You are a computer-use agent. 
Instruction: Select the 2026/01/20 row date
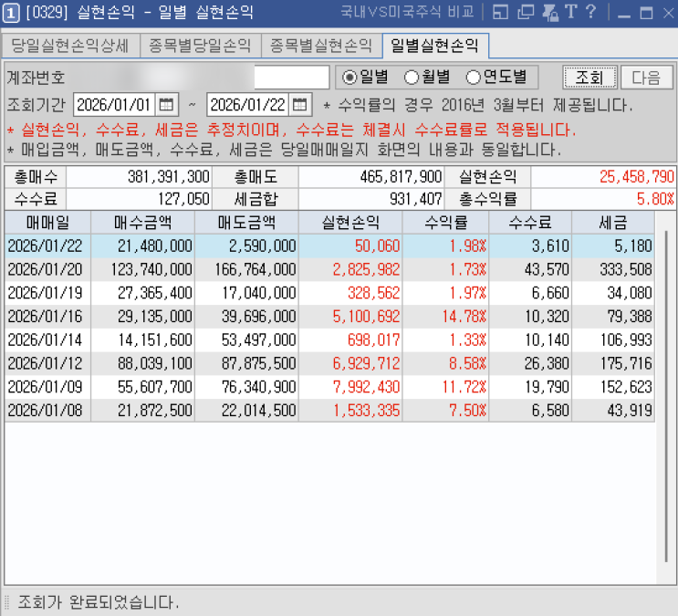point(46,269)
